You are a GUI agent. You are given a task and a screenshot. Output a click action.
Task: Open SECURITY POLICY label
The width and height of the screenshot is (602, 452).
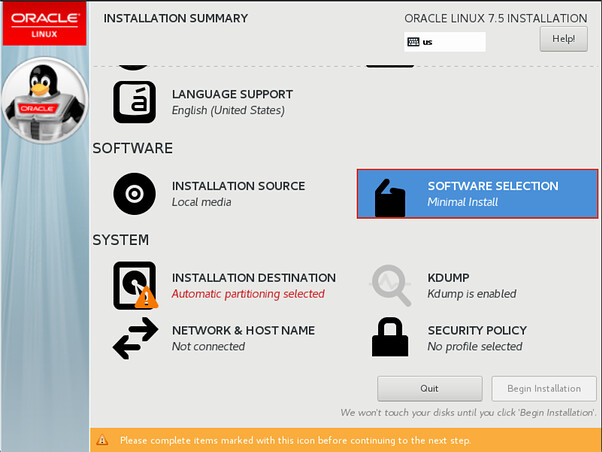point(477,330)
